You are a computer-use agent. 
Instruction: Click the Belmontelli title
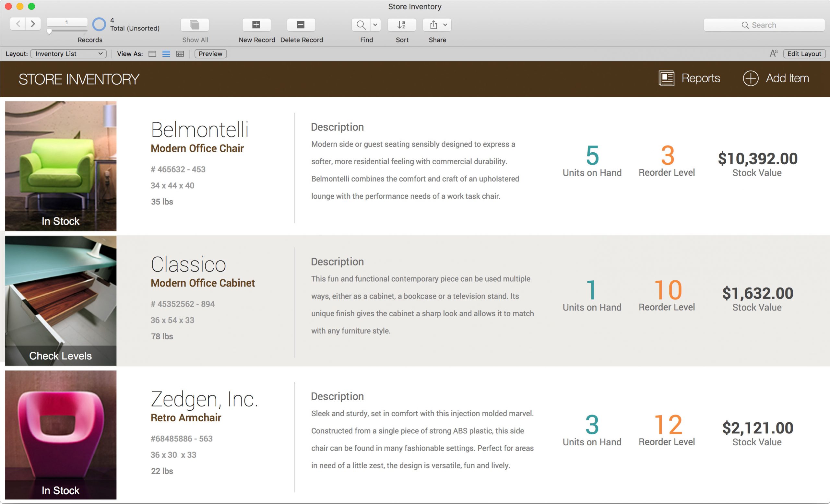[200, 130]
